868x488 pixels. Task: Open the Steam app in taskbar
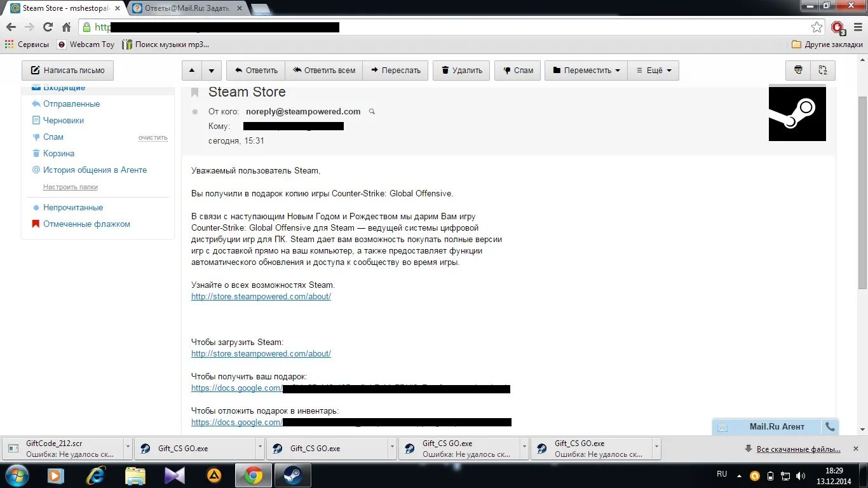point(293,475)
